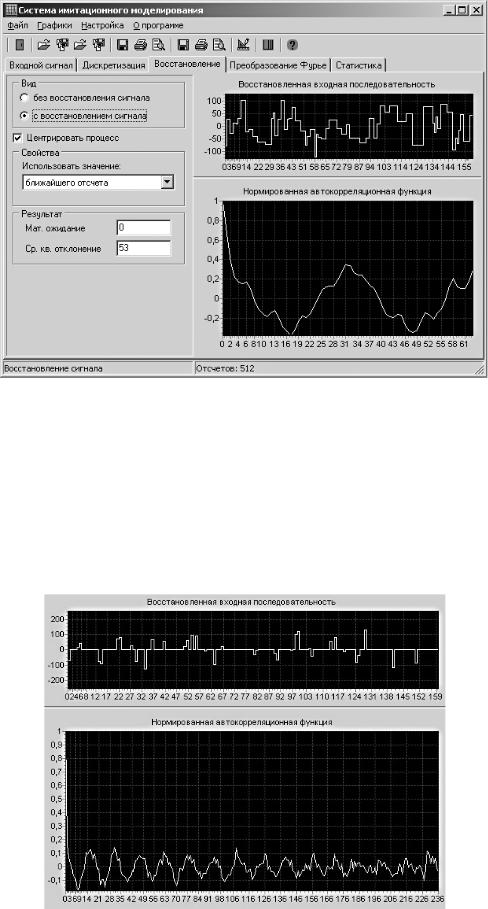The image size is (488, 909).
Task: Click the vertical columns toolbar icon
Action: [268, 45]
